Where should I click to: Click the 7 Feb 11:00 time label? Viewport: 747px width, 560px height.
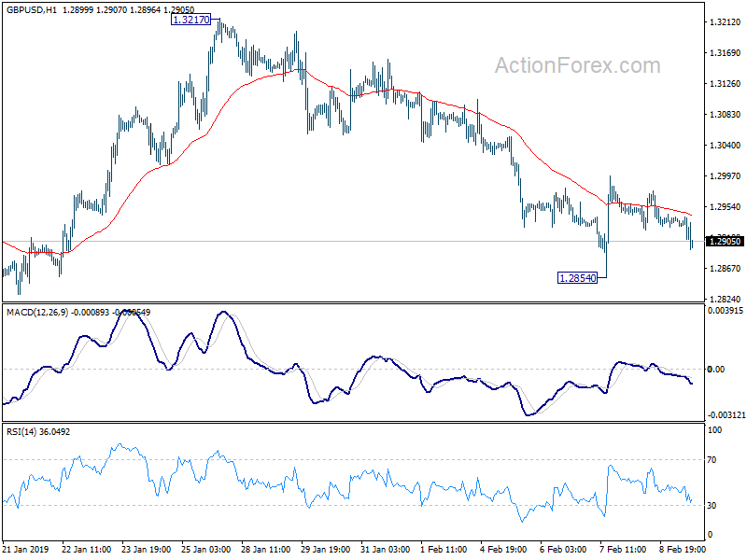pyautogui.click(x=623, y=549)
